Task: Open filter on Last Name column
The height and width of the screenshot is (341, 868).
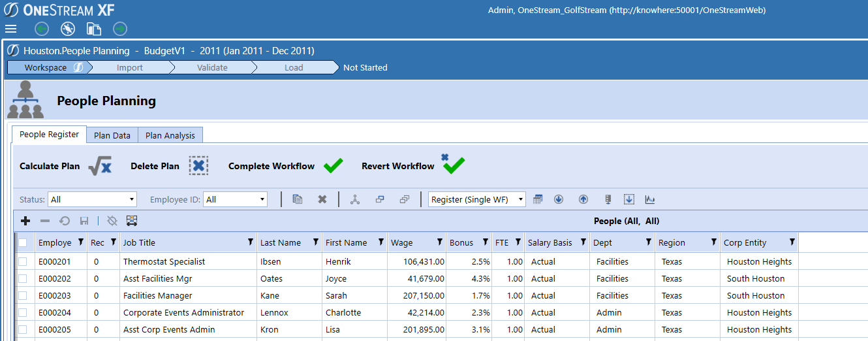Action: coord(315,242)
